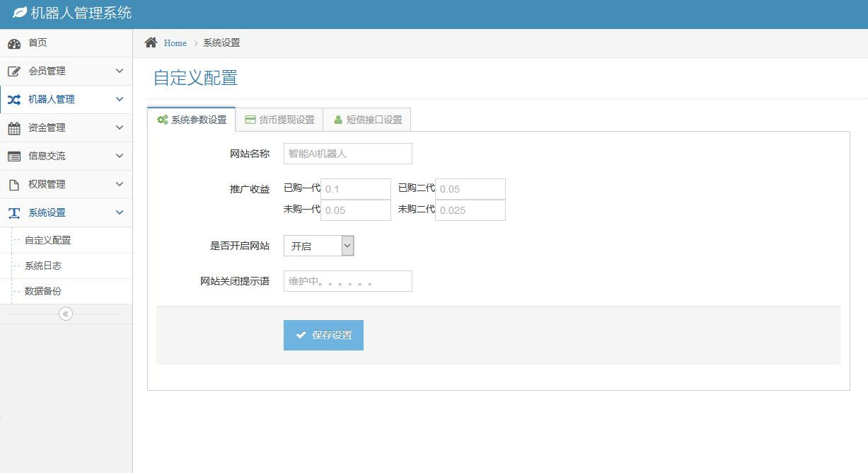Open 系统日志 in the sidebar

43,266
